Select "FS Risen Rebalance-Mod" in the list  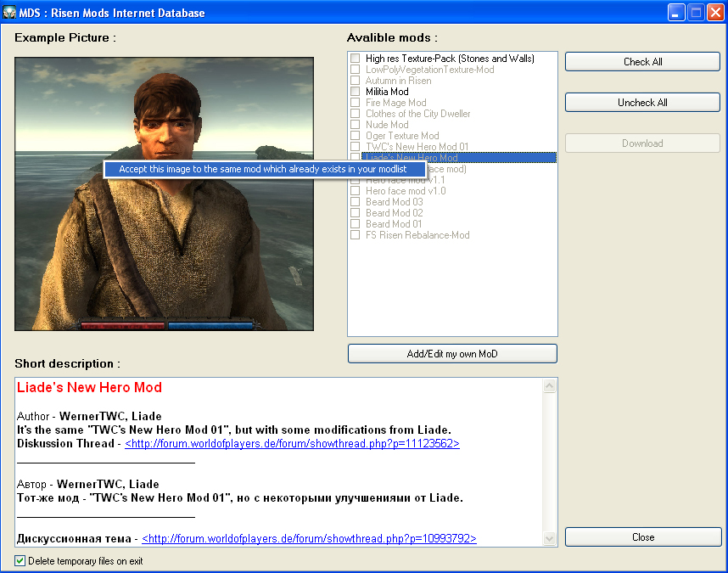[x=417, y=235]
